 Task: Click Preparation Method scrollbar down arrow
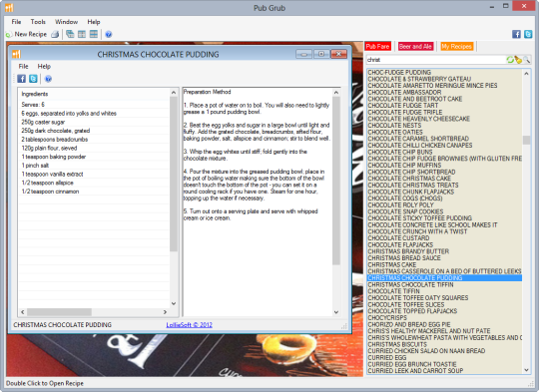tap(336, 312)
